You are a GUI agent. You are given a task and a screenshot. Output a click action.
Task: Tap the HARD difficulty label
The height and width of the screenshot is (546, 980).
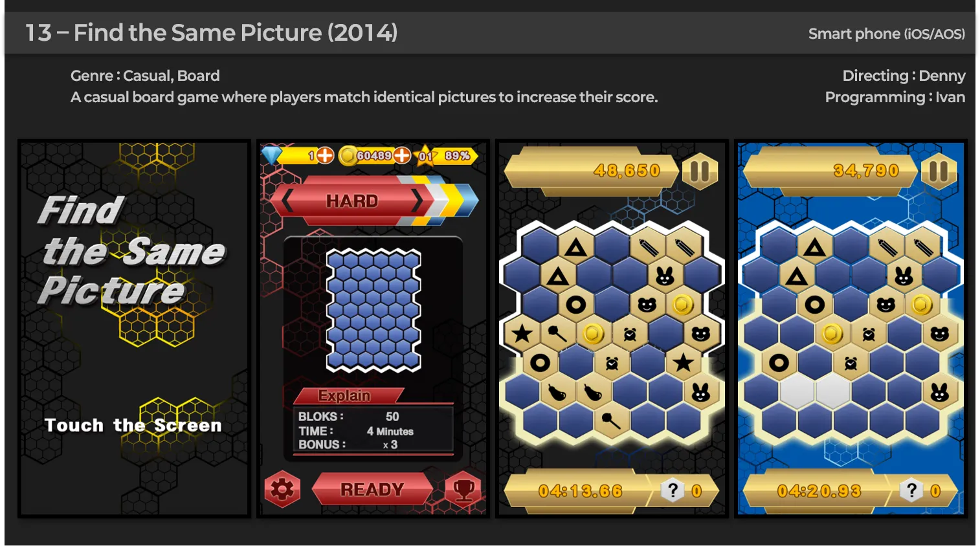(x=352, y=201)
